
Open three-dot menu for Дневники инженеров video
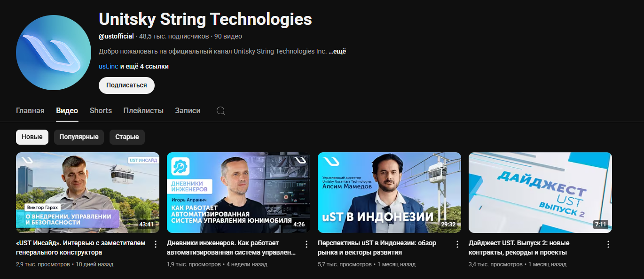306,244
